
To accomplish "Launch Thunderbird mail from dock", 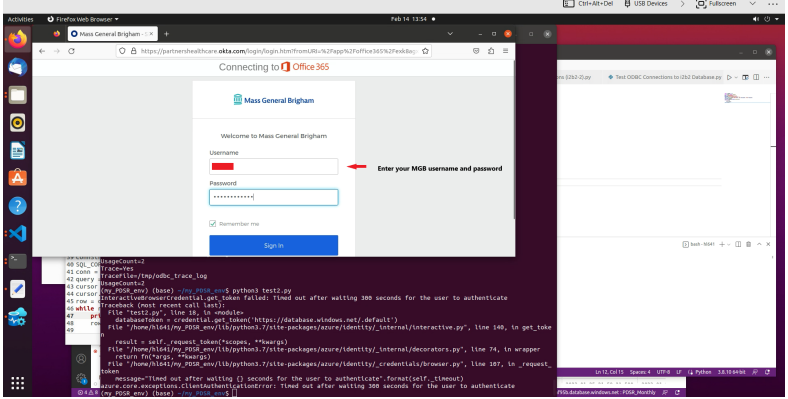I will (x=18, y=67).
